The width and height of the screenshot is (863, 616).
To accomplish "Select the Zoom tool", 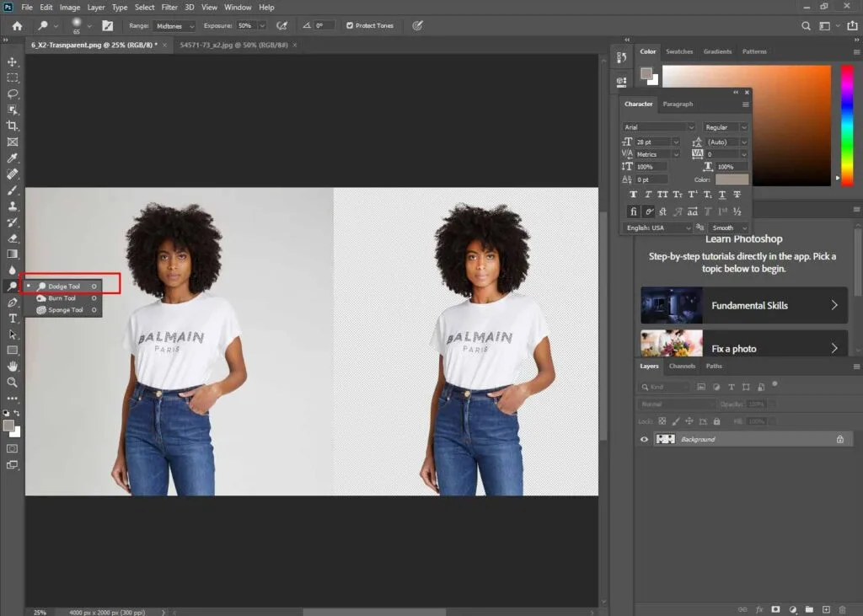I will [x=12, y=383].
